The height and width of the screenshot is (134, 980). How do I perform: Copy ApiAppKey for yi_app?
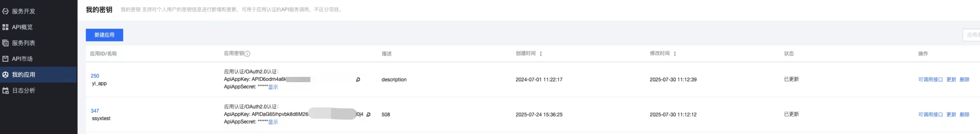tap(358, 80)
